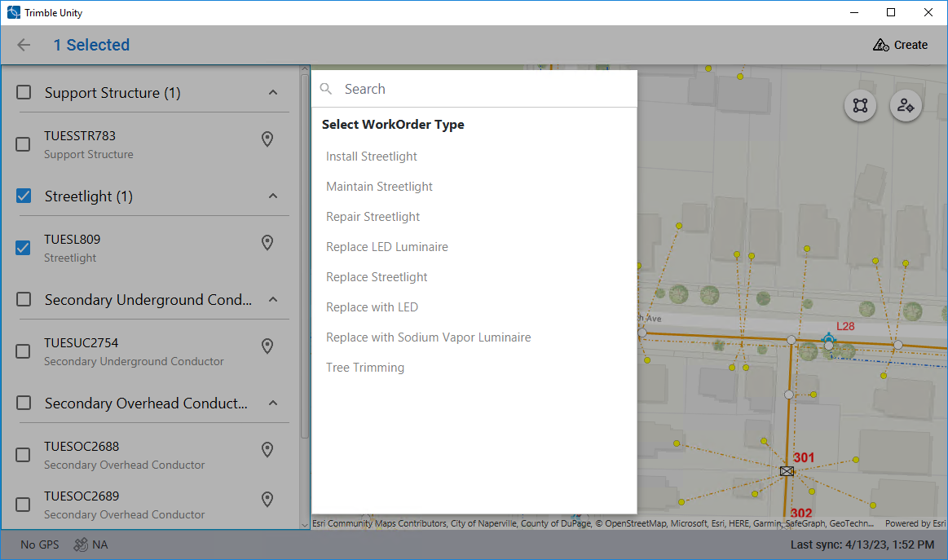The image size is (948, 560).
Task: Click the work order Search field
Action: 481,89
